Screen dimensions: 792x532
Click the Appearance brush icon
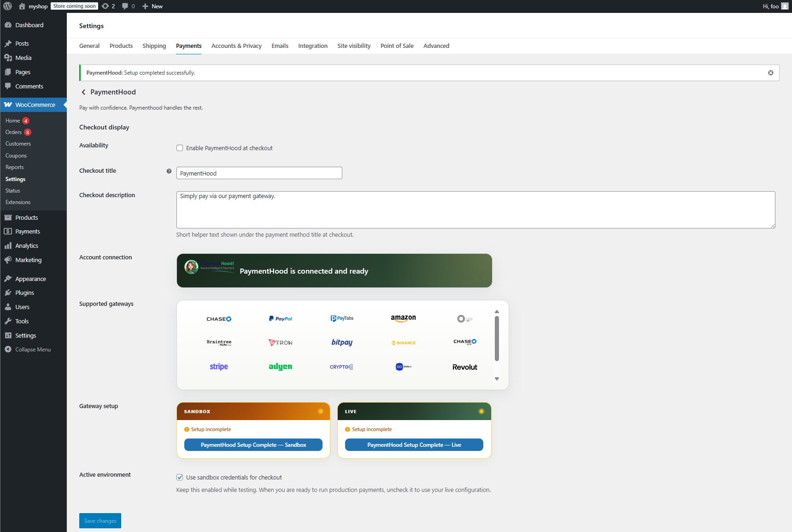8,279
